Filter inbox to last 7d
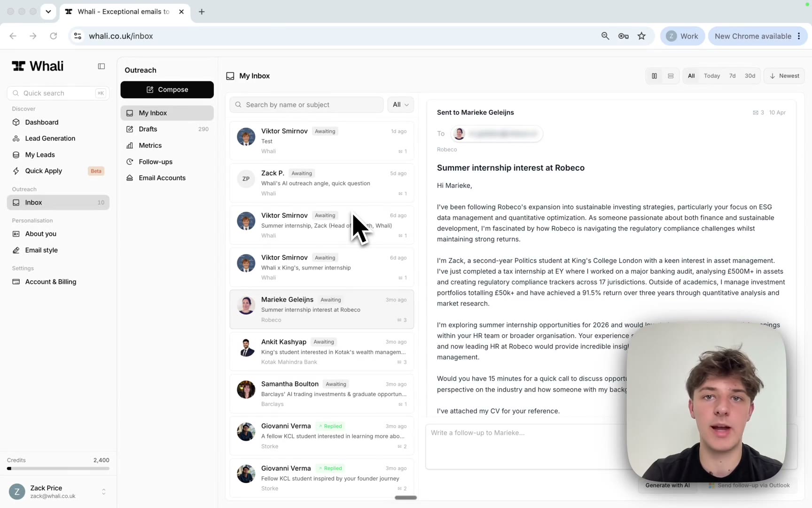This screenshot has height=508, width=812. tap(733, 76)
